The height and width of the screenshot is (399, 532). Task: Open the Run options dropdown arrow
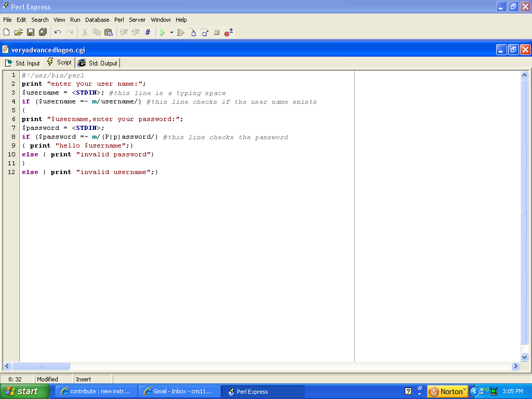point(171,32)
